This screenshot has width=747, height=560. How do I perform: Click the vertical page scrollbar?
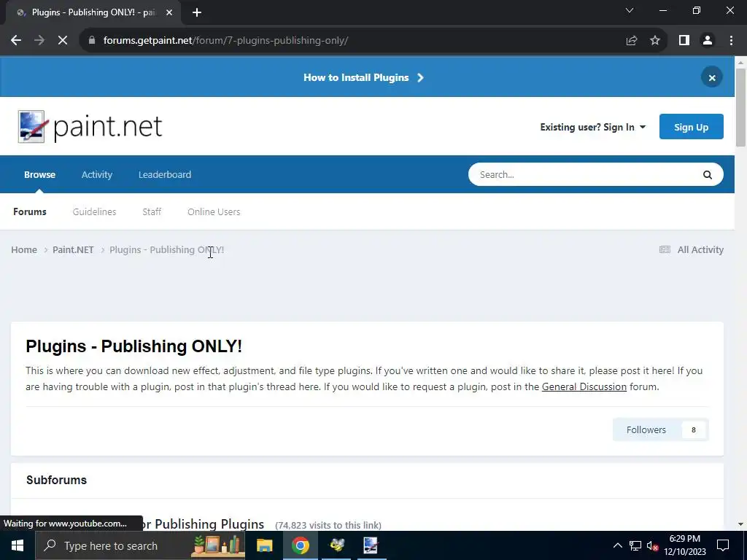(740, 107)
